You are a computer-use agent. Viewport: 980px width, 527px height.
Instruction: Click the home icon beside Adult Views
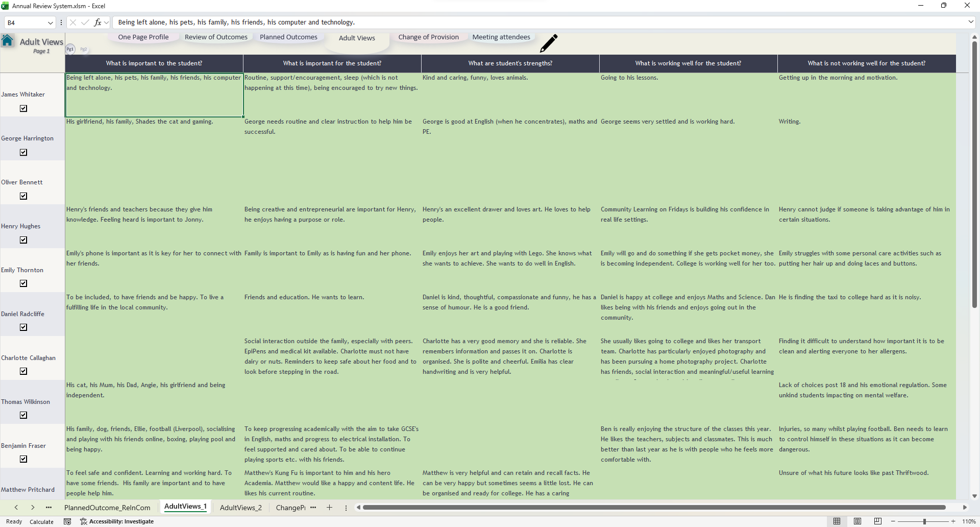tap(8, 41)
